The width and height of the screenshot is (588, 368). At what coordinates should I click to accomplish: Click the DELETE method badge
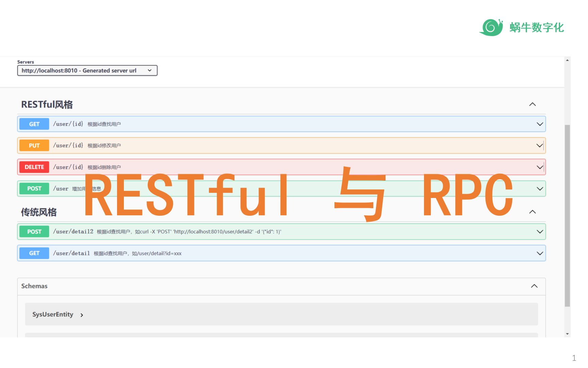[x=34, y=167]
